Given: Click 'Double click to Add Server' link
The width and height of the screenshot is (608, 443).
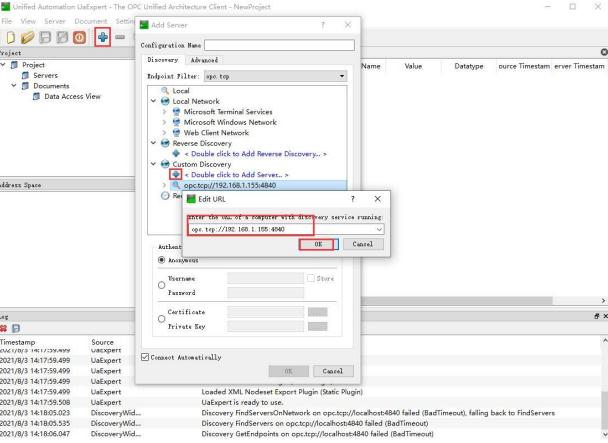Looking at the screenshot, I should coord(236,175).
